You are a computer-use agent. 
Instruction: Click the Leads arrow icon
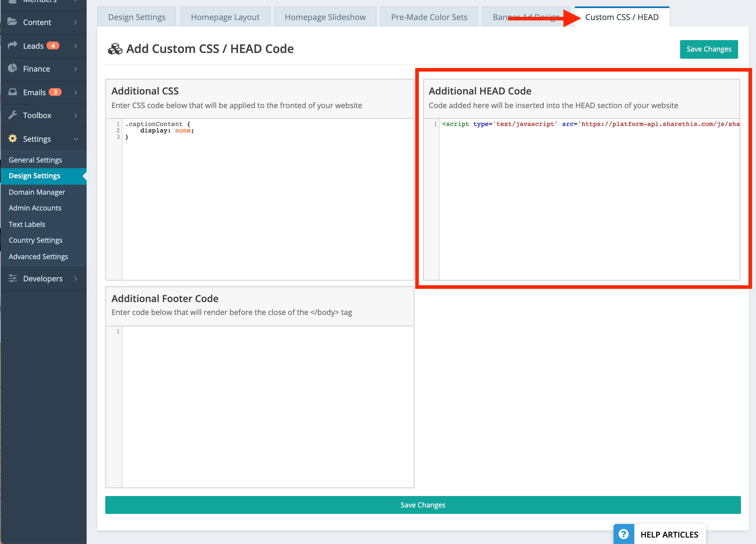13,45
